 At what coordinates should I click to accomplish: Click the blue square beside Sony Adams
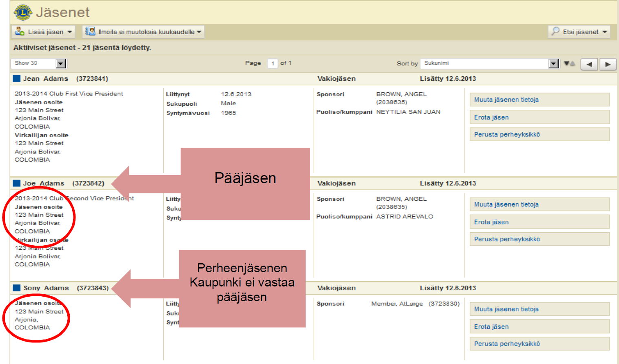[17, 288]
